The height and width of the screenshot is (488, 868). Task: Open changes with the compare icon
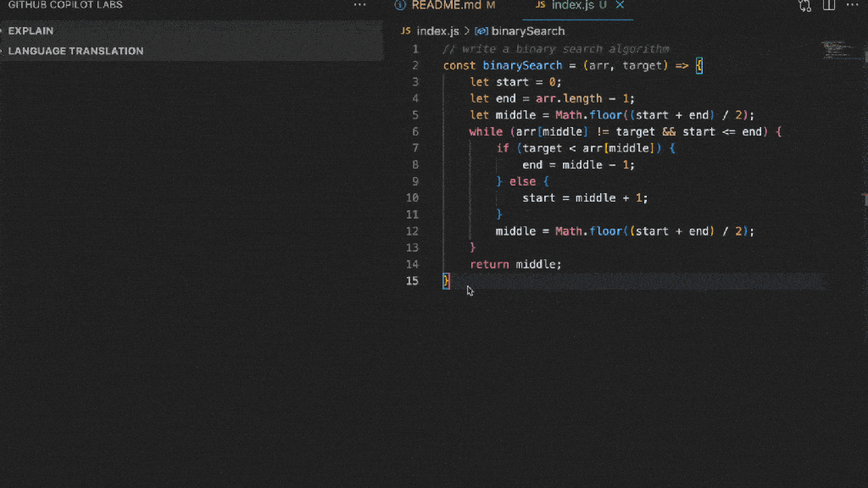[x=804, y=5]
